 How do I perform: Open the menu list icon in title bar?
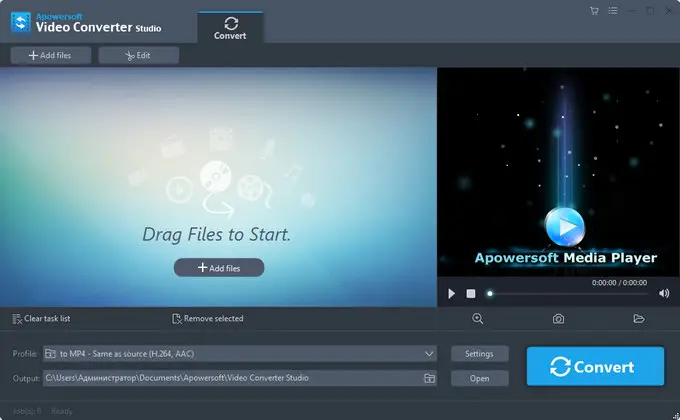613,10
